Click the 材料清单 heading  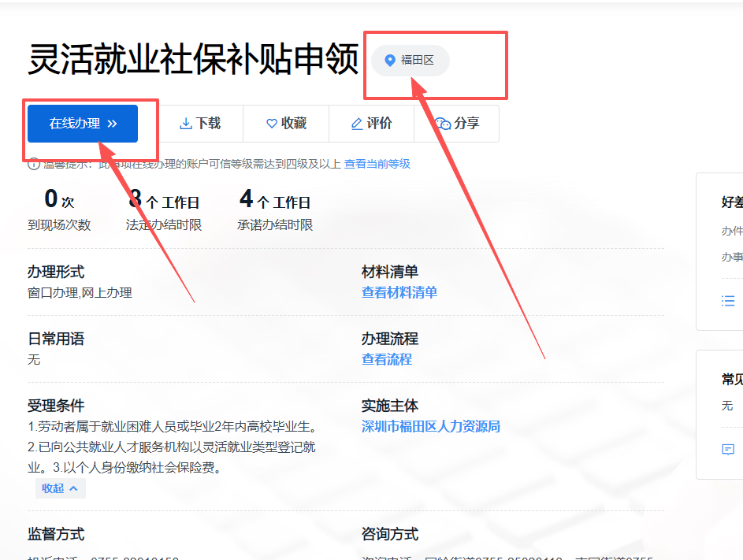pos(390,272)
